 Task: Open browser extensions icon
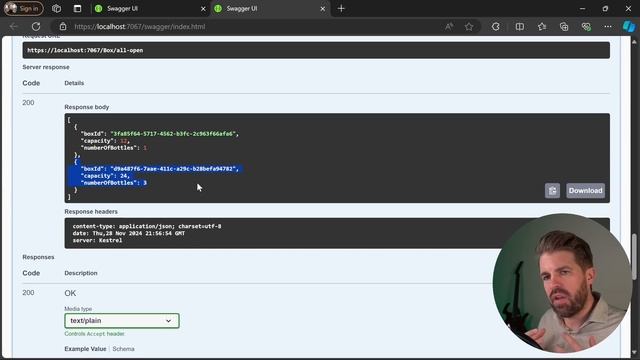pos(496,27)
